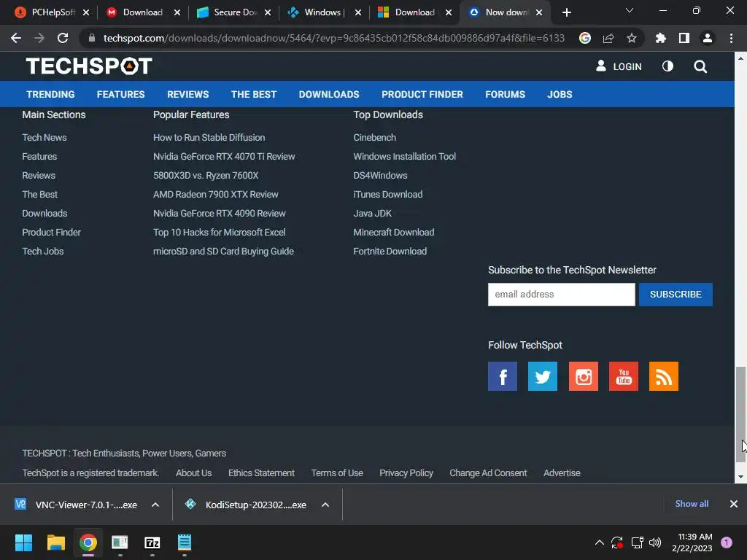Screen dimensions: 747x560
Task: Open Privacy Policy footer link
Action: click(x=406, y=472)
